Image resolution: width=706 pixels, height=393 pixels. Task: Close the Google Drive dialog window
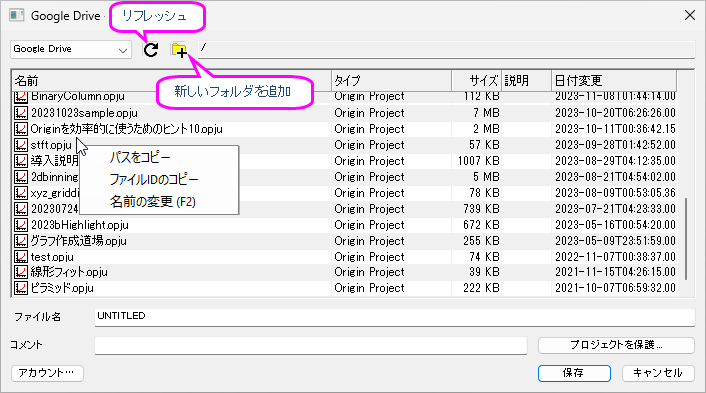(x=690, y=15)
